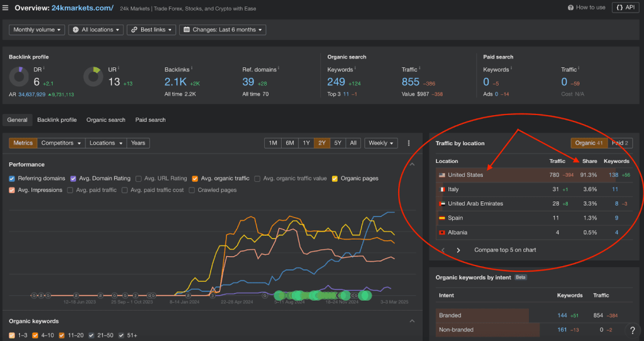Open the 2.1K backlinks value
The image size is (644, 341).
point(175,82)
